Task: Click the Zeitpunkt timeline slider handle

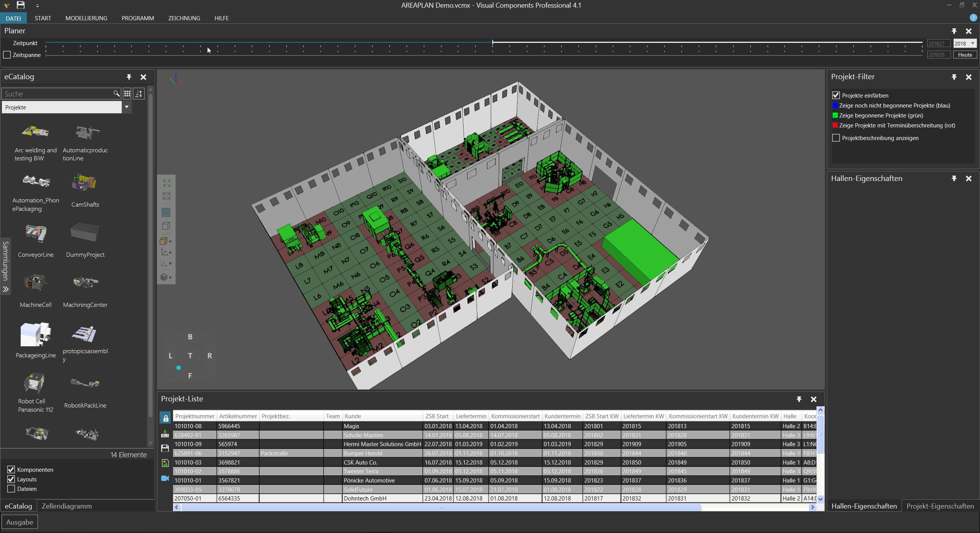Action: [x=493, y=42]
